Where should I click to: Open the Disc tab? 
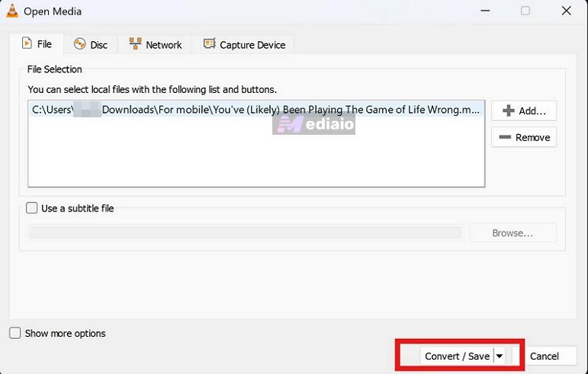[91, 45]
